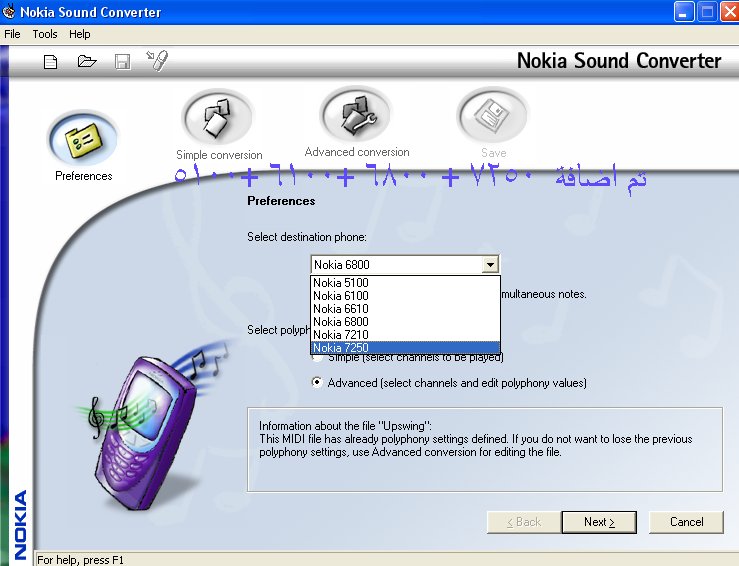Screen dimensions: 739x566
Task: Click the disabled Back button
Action: coord(524,522)
